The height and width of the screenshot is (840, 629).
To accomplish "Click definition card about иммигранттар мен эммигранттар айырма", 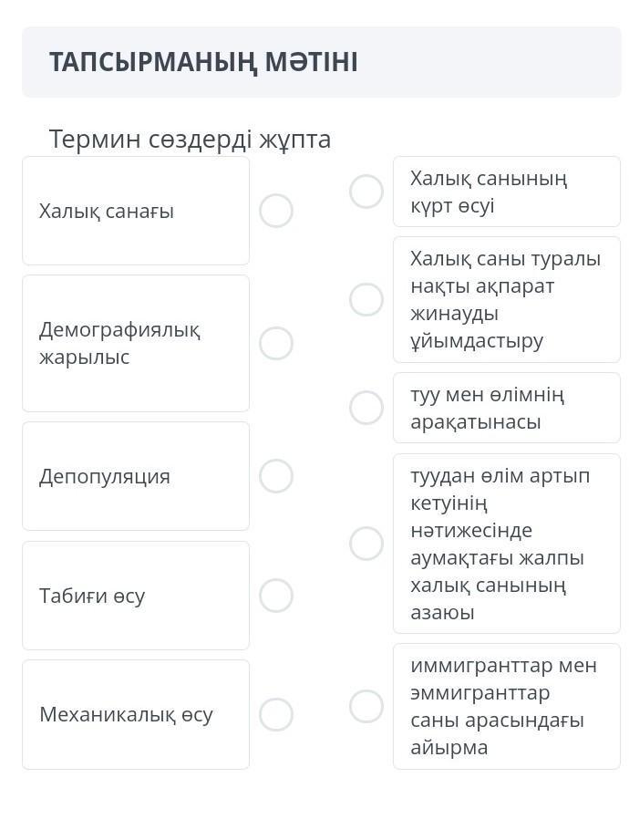I will [x=507, y=706].
